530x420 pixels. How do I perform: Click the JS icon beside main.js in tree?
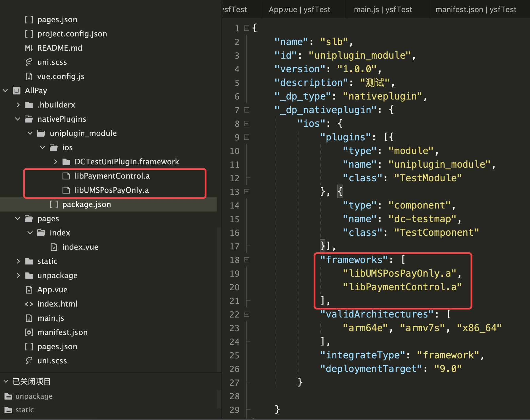click(29, 318)
